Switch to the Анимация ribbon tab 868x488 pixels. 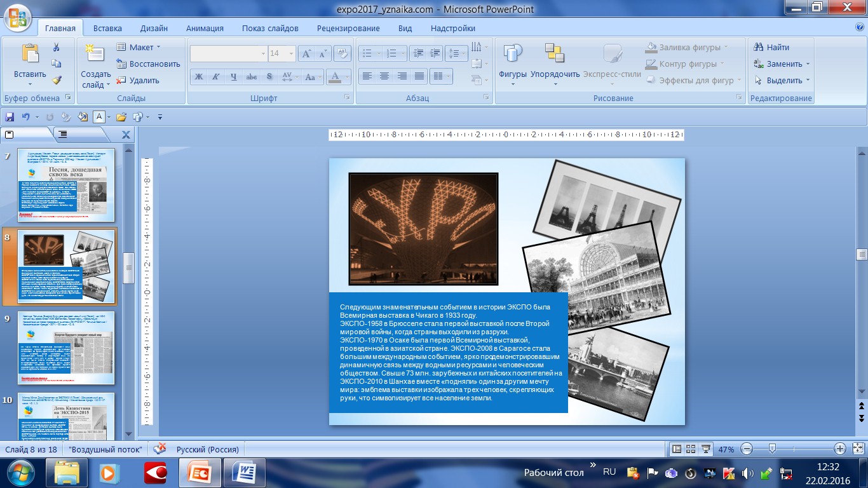205,28
